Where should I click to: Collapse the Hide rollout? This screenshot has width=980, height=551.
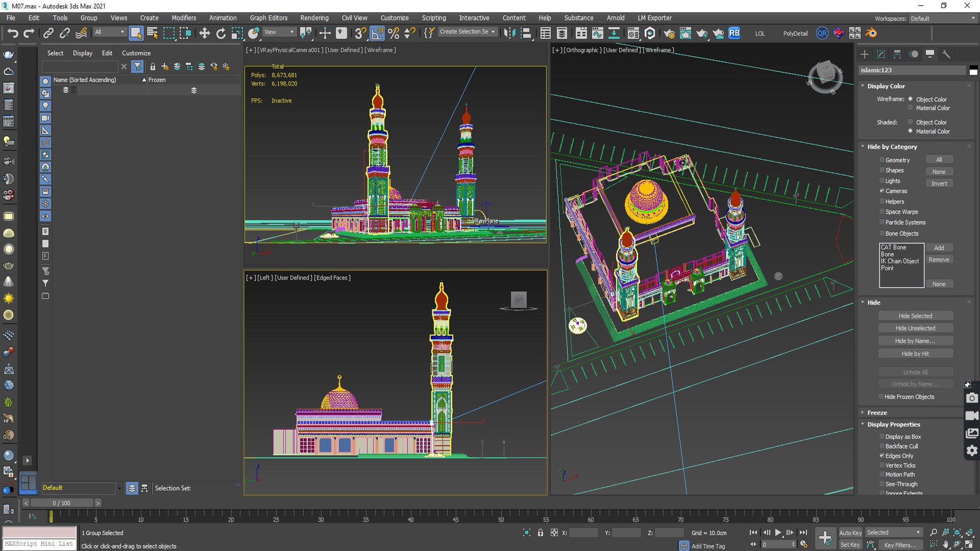[873, 302]
